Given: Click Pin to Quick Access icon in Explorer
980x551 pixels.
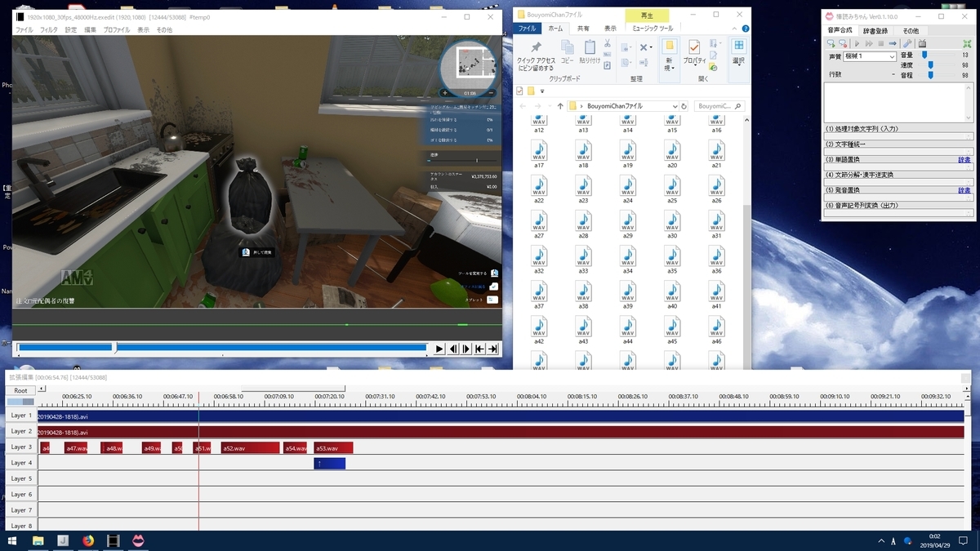Looking at the screenshot, I should coord(536,47).
